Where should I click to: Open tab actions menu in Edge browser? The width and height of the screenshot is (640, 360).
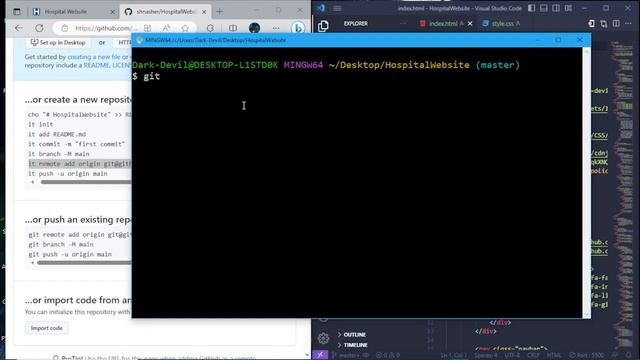pyautogui.click(x=17, y=12)
